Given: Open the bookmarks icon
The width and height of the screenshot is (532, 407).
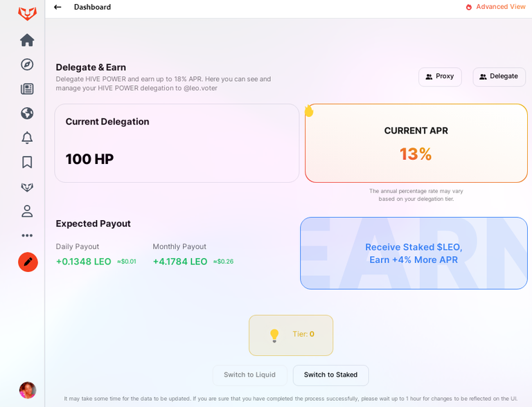Looking at the screenshot, I should (x=27, y=162).
